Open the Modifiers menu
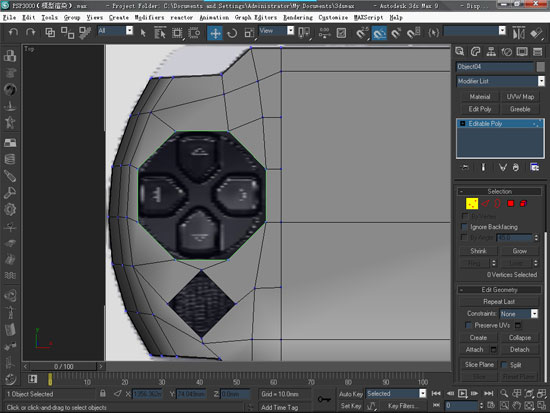This screenshot has width=550, height=413. point(149,18)
